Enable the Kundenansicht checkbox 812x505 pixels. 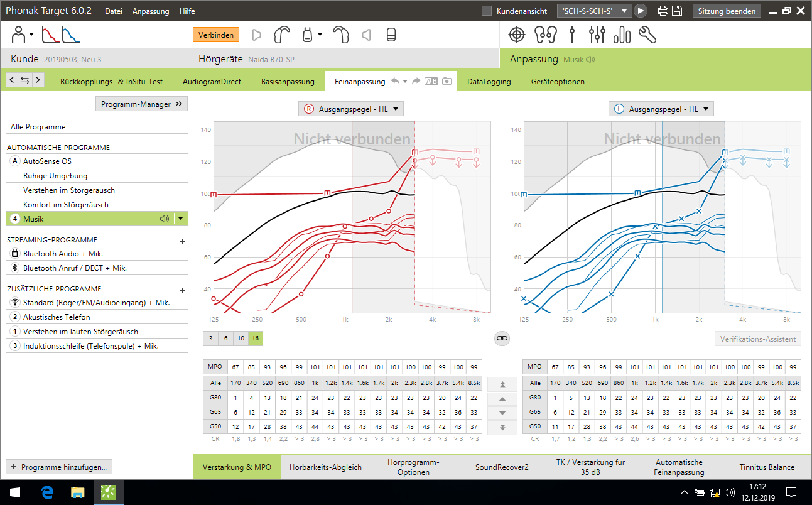[487, 11]
